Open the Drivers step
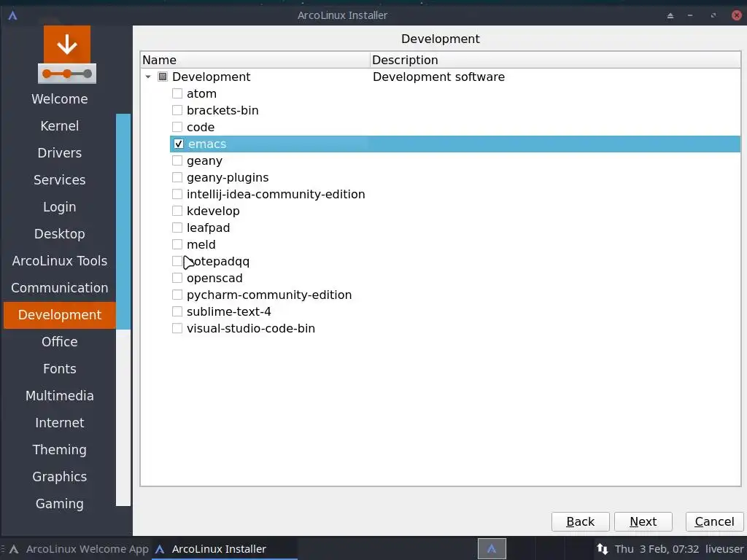Screen dimensions: 747x560 click(x=60, y=153)
